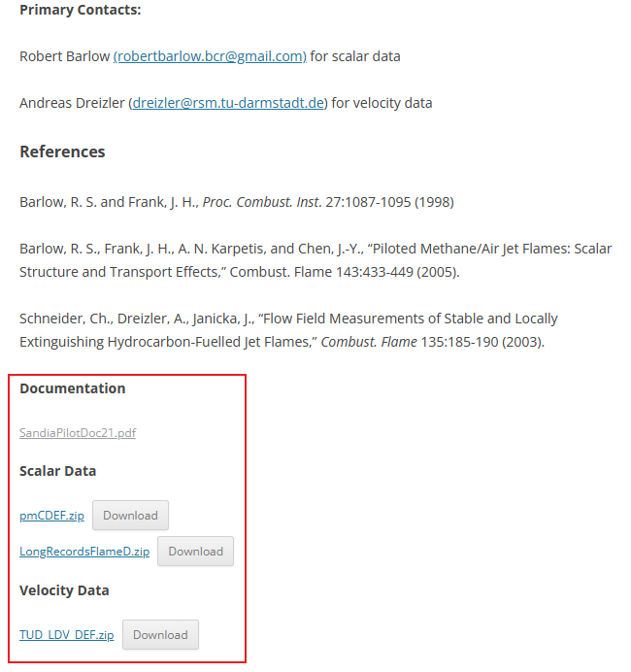Open the SandiaPilotDoc21.pdf documentation link
Screen dimensions: 631x672
pos(78,433)
